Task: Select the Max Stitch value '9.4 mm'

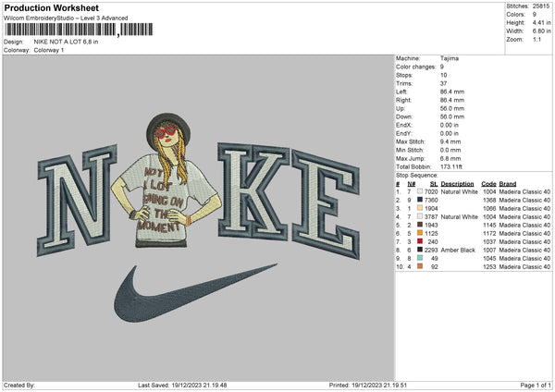Action: (450, 141)
